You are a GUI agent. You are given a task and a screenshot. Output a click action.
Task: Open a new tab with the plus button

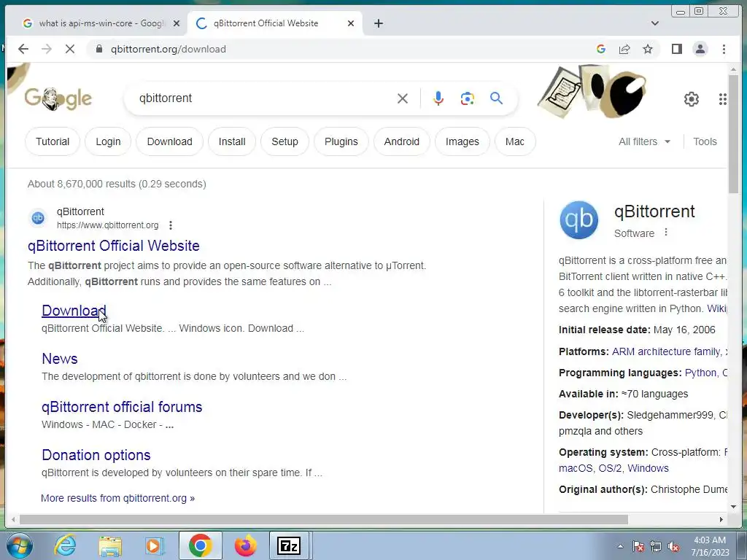pyautogui.click(x=379, y=23)
